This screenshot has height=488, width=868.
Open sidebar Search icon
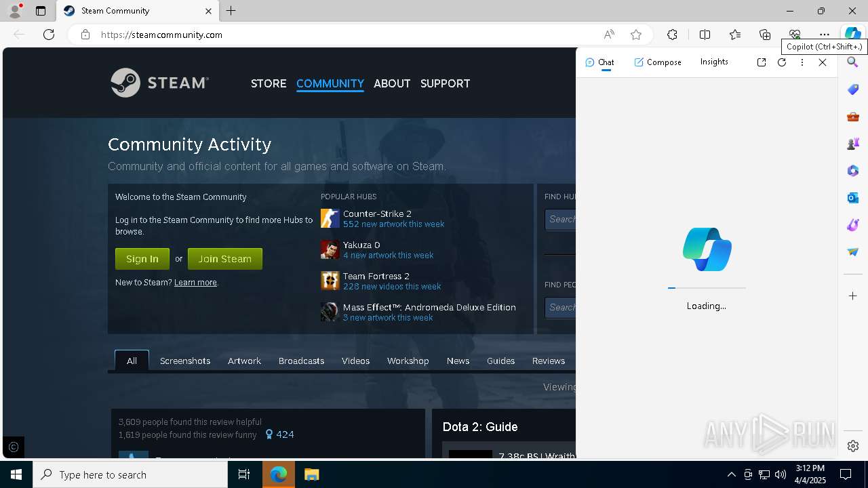tap(853, 62)
